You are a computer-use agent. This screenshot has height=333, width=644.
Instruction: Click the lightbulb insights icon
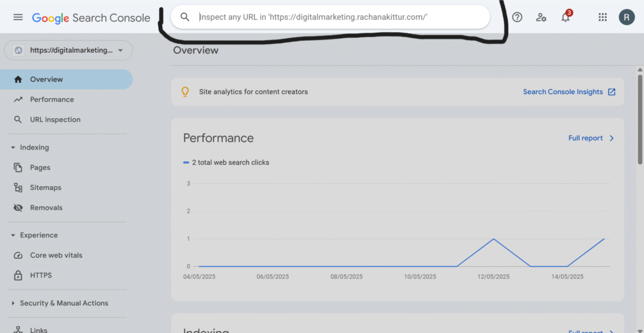[x=186, y=92]
